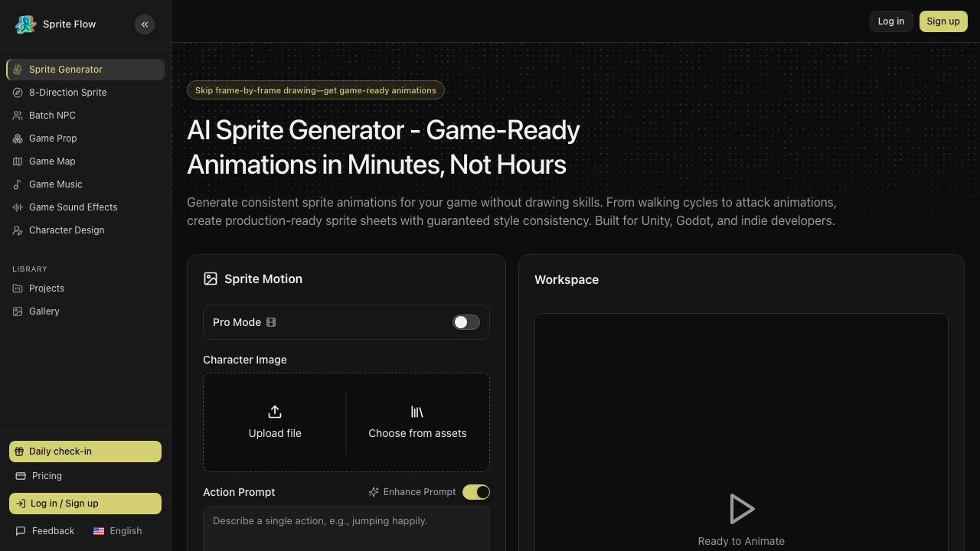The height and width of the screenshot is (551, 980).
Task: Click the 'Ready to Animate' text
Action: 741,541
